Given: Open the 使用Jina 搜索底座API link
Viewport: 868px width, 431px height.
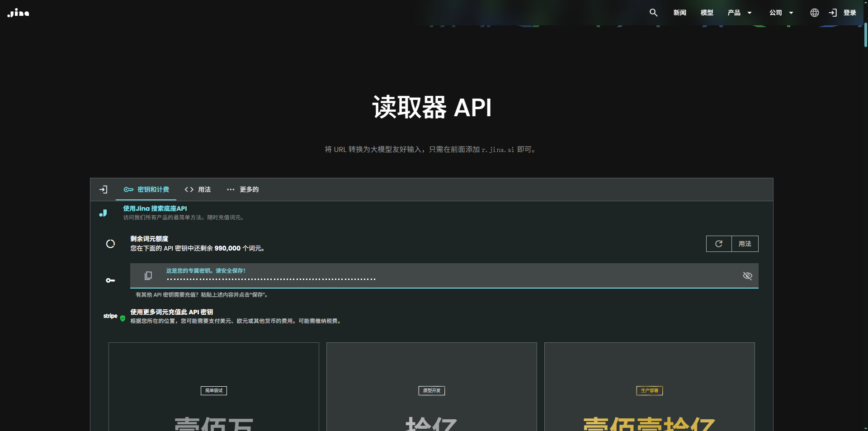Looking at the screenshot, I should click(x=155, y=208).
